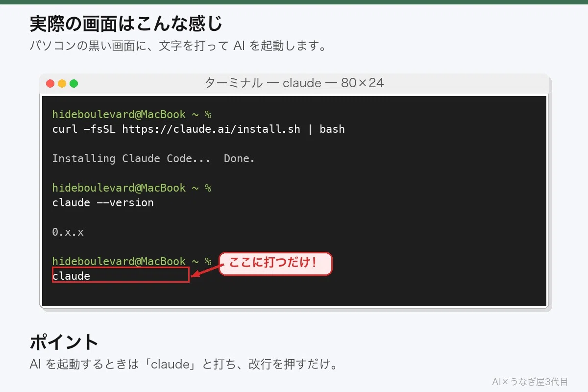Image resolution: width=588 pixels, height=392 pixels.
Task: Click the red close button of the terminal window
Action: pos(50,84)
